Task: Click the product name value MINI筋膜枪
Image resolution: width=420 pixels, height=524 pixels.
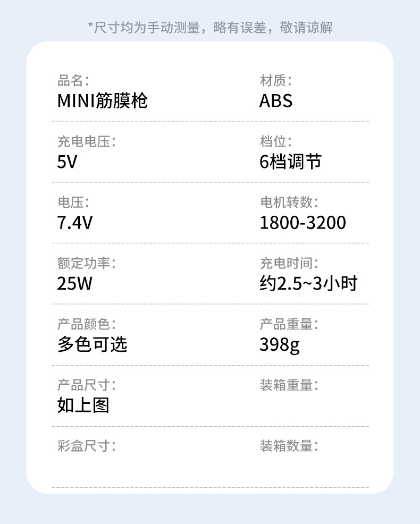Action: point(103,101)
